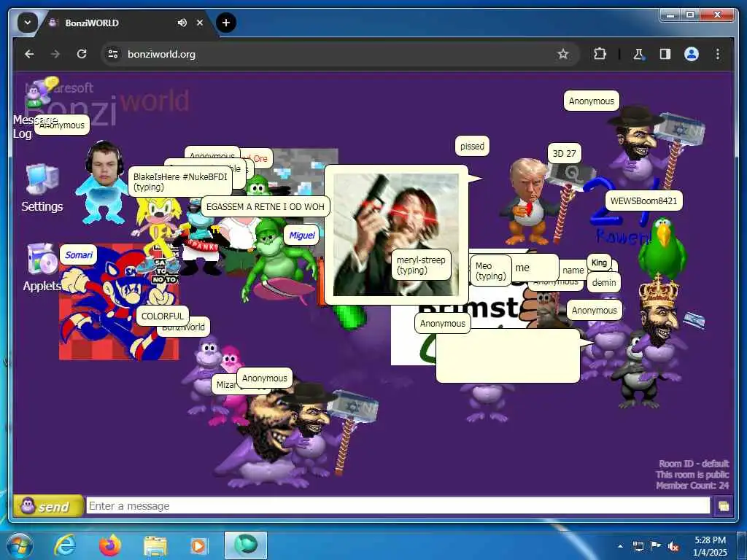Open the Action Center flag icon
The width and height of the screenshot is (747, 560).
coord(655,546)
